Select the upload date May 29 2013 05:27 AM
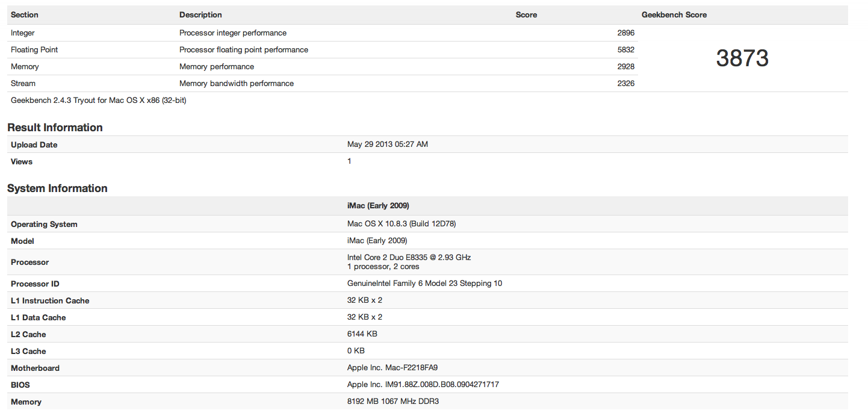 point(388,144)
